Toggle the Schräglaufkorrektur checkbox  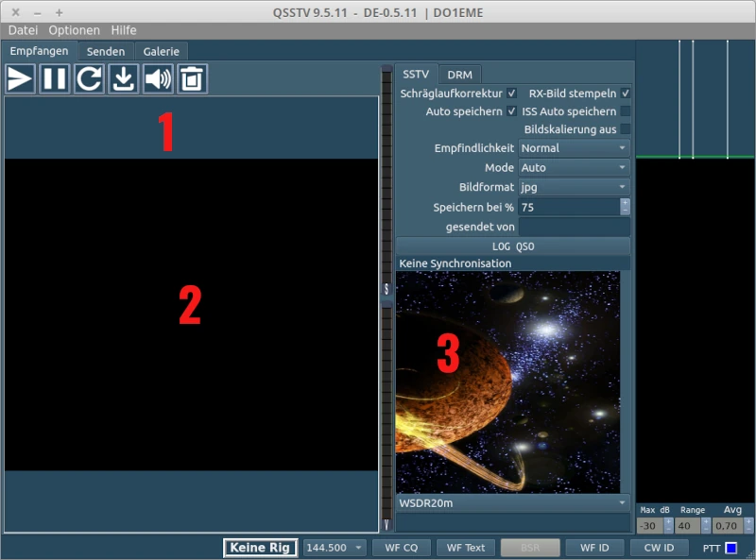click(x=511, y=93)
